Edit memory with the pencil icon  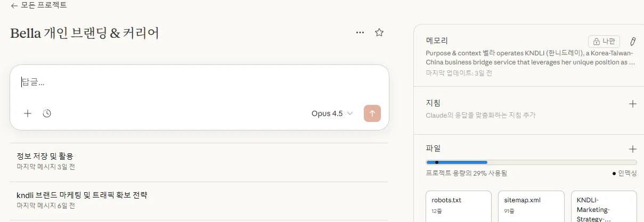(633, 41)
